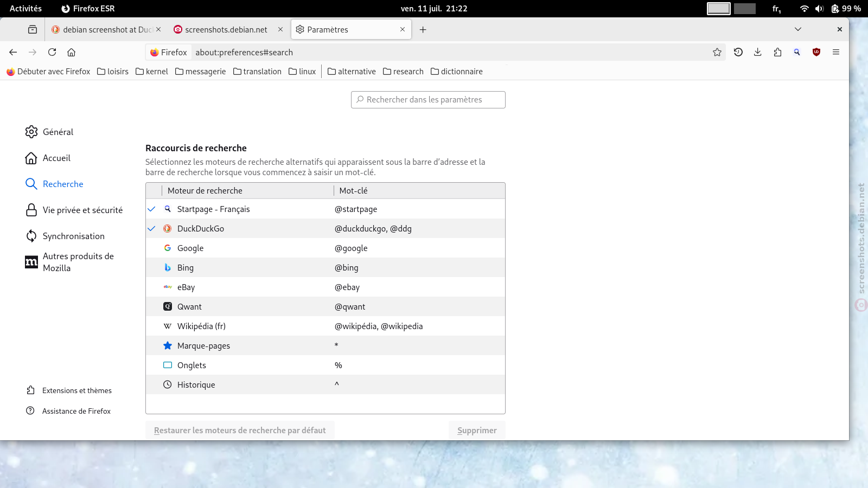868x488 pixels.
Task: Focus Rechercher dans les paramètres field
Action: [x=428, y=100]
